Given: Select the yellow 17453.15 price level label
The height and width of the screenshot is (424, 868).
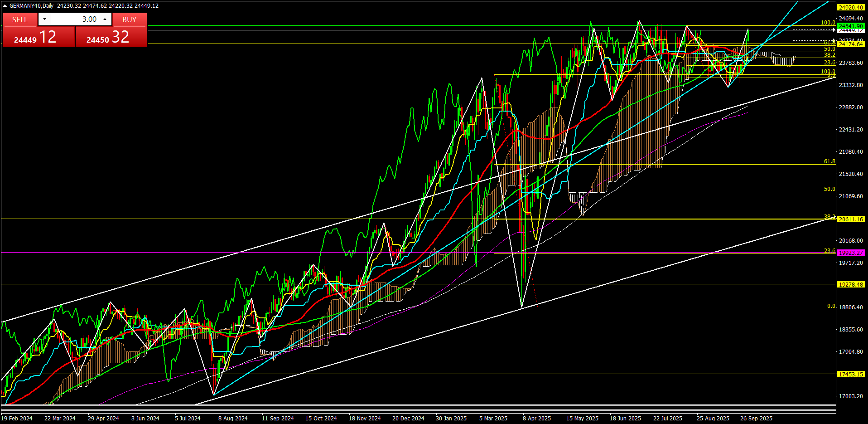Looking at the screenshot, I should pos(850,374).
